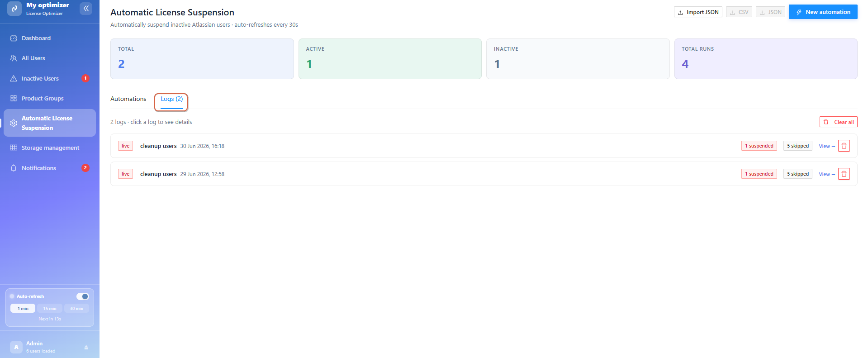Collapse the sidebar with double-chevron icon
This screenshot has width=868, height=358.
(86, 9)
